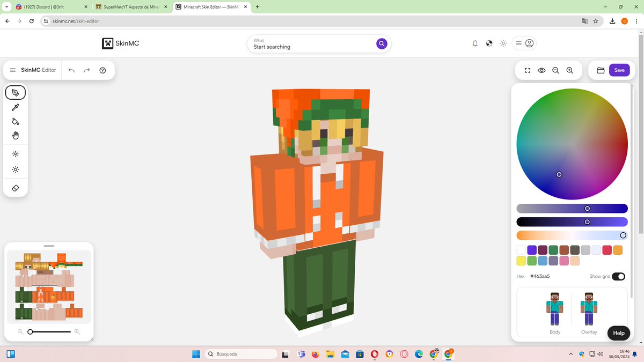644x362 pixels.
Task: Pick the yellow color swatch
Action: click(521, 261)
